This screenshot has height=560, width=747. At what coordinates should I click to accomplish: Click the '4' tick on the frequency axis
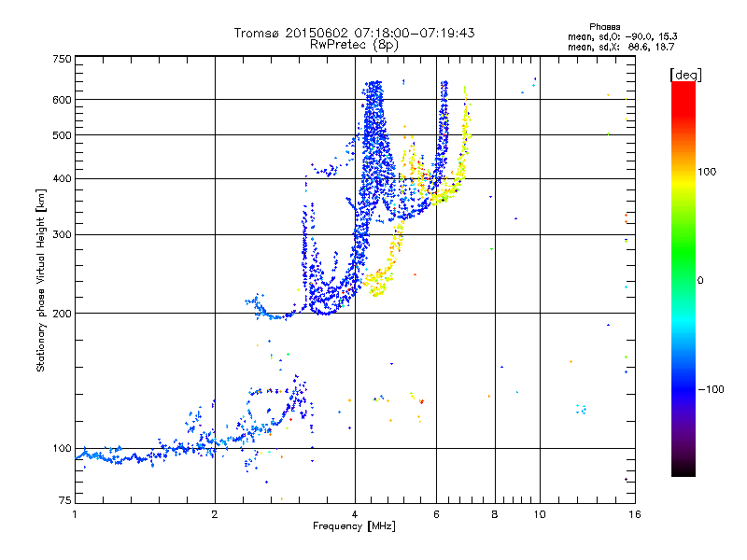pos(355,514)
